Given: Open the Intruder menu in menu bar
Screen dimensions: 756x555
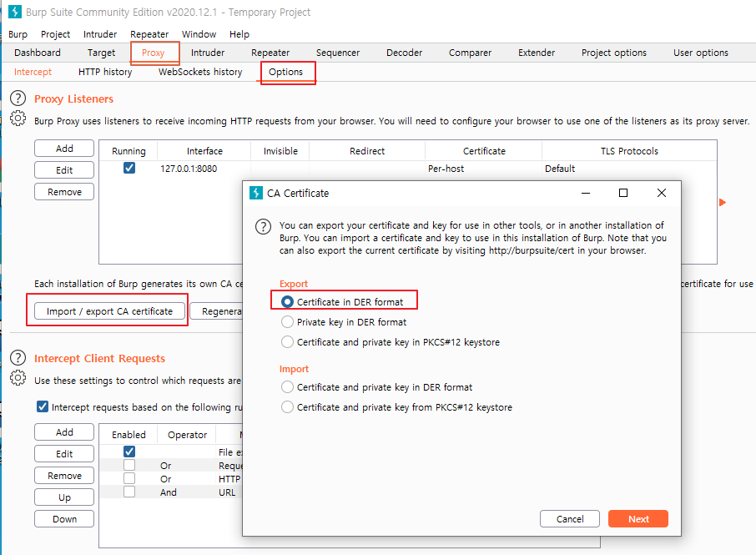Looking at the screenshot, I should point(100,34).
